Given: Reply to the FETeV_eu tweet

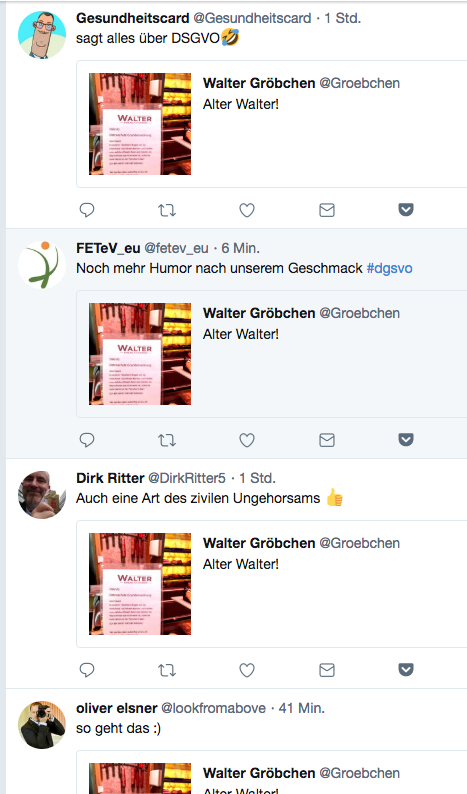Looking at the screenshot, I should click(x=87, y=440).
